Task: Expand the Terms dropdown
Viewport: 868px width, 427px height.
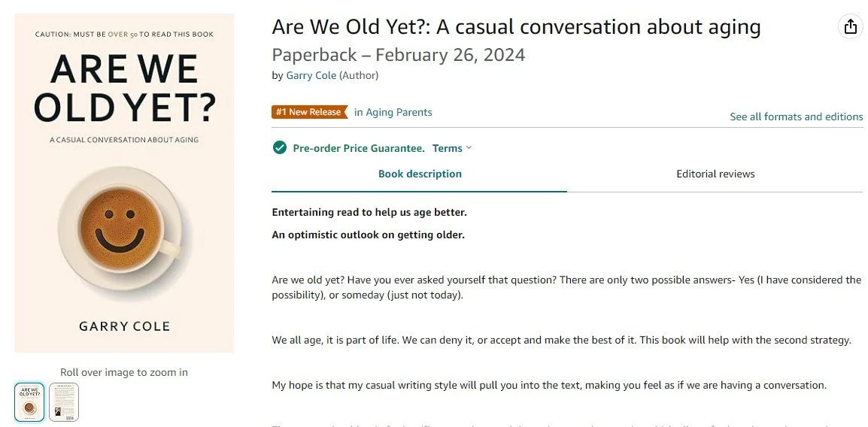Action: tap(452, 148)
